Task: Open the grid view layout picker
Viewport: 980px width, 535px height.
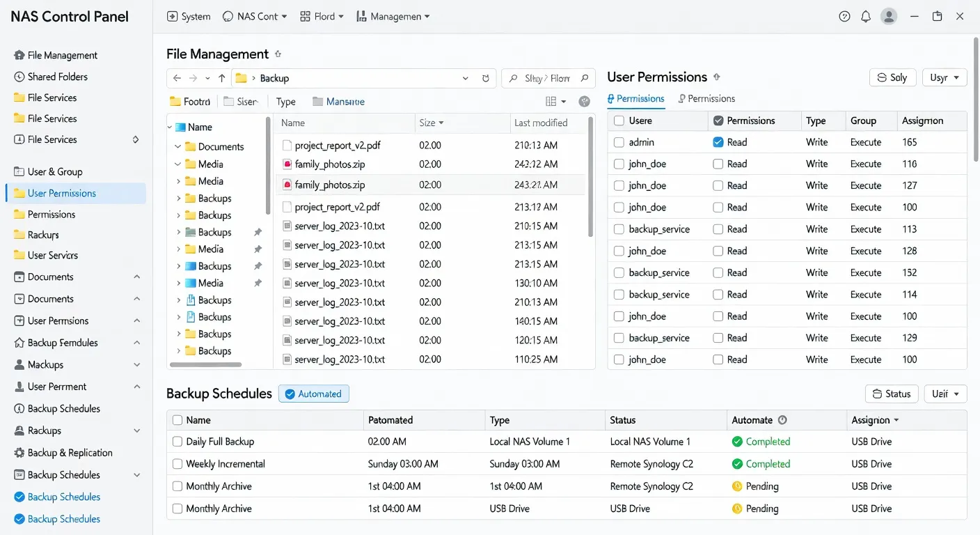Action: (x=555, y=101)
